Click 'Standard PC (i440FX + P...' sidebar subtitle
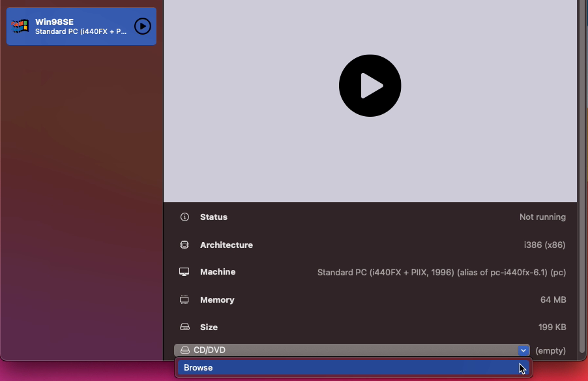This screenshot has height=381, width=588. (x=81, y=31)
